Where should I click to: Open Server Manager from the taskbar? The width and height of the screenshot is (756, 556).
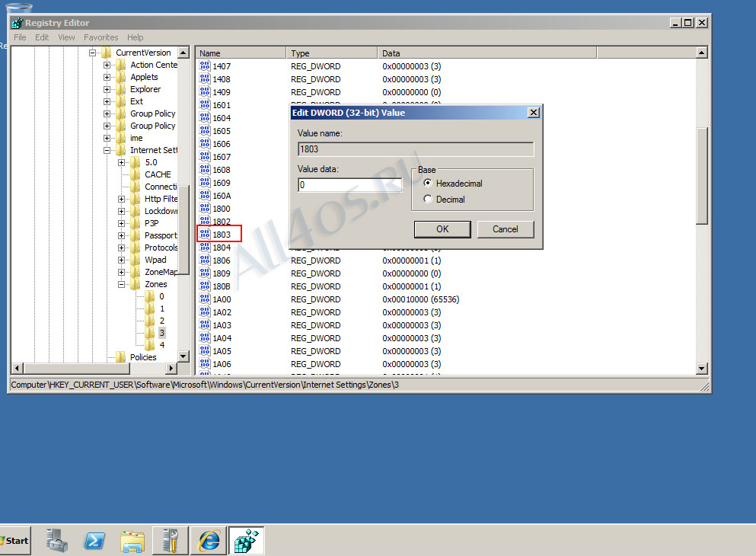coord(57,540)
